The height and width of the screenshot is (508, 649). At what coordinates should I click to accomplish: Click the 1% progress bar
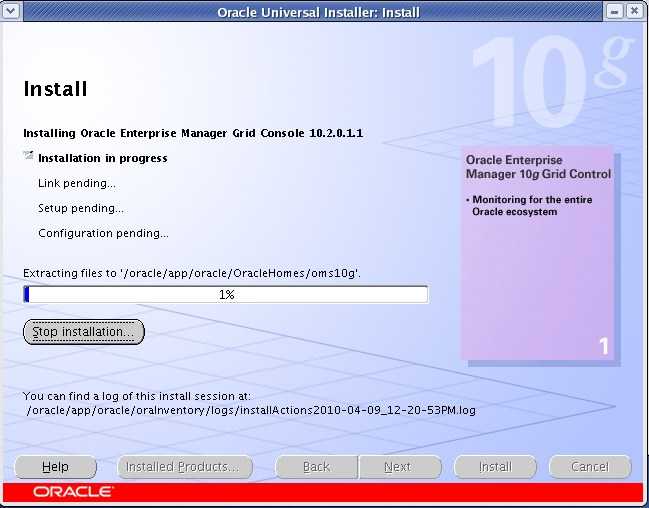pos(226,294)
